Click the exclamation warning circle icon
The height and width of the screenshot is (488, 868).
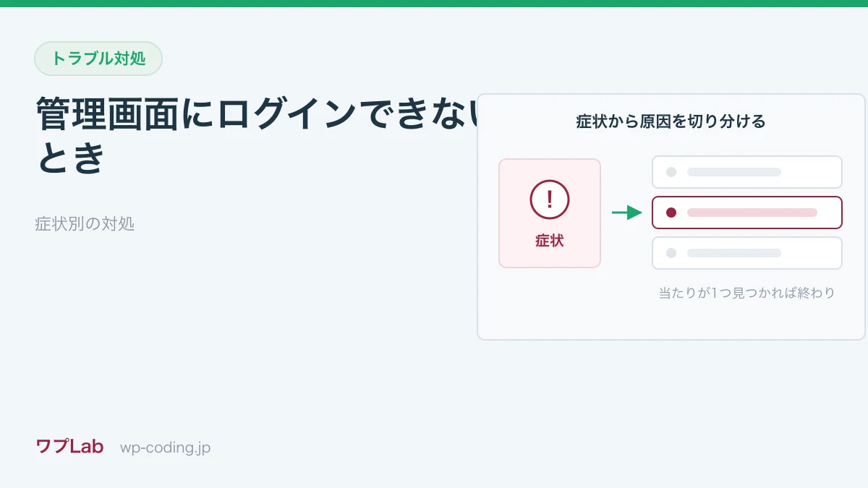click(x=550, y=200)
